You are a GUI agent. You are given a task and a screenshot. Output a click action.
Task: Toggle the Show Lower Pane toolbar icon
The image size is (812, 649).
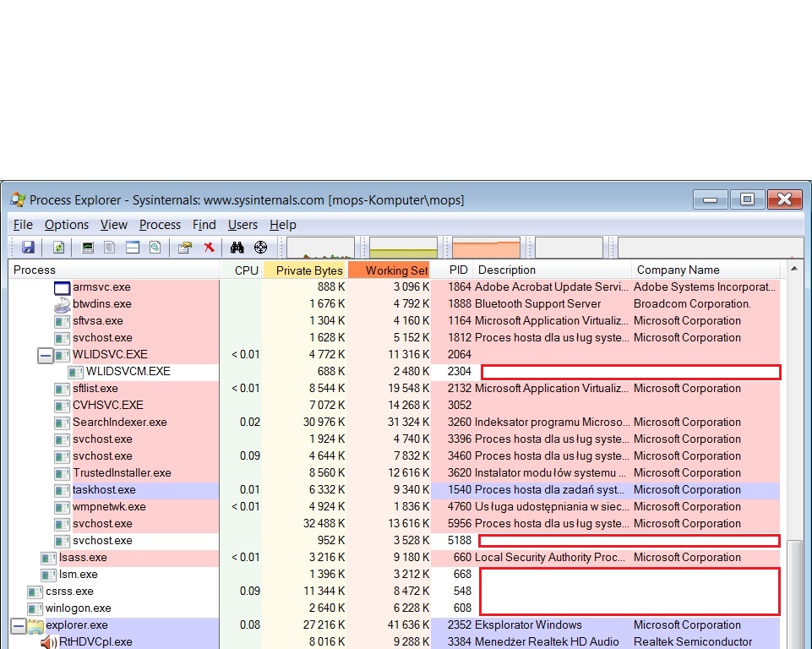point(133,247)
